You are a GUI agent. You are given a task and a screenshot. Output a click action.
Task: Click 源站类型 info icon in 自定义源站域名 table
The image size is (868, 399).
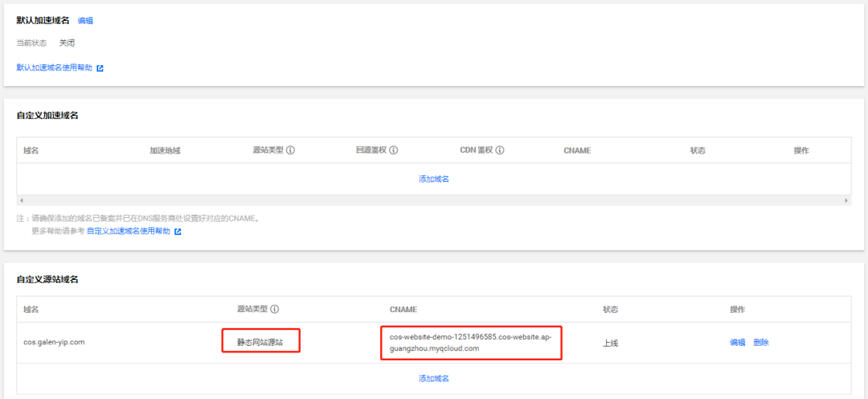point(275,310)
